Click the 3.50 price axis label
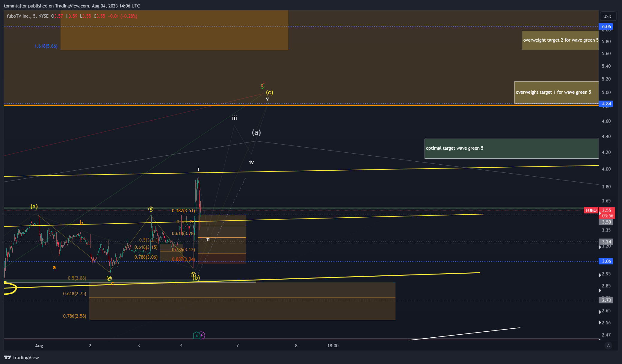Image resolution: width=622 pixels, height=364 pixels. [606, 222]
